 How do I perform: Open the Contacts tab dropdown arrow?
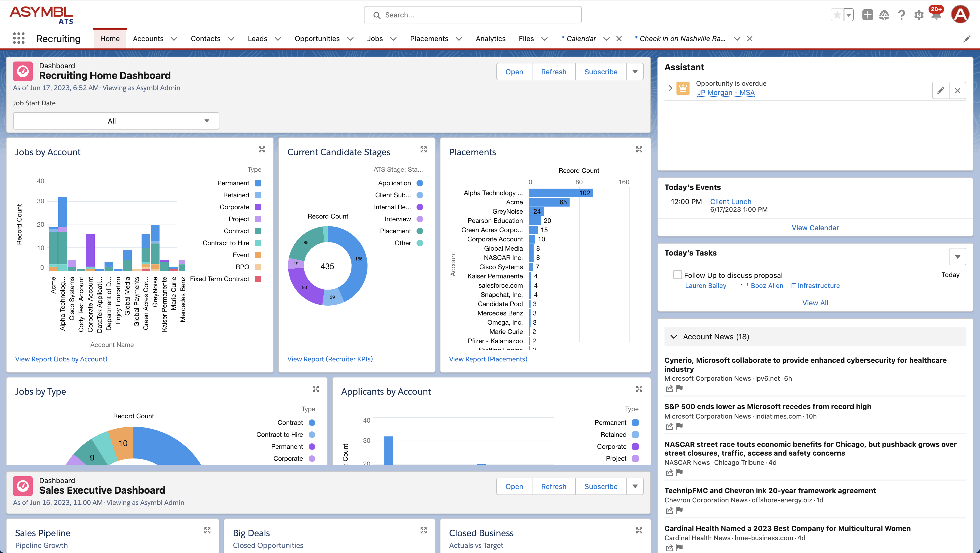231,39
